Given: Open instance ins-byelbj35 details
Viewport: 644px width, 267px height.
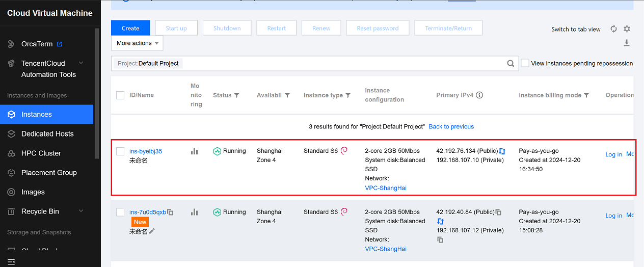Looking at the screenshot, I should point(146,151).
